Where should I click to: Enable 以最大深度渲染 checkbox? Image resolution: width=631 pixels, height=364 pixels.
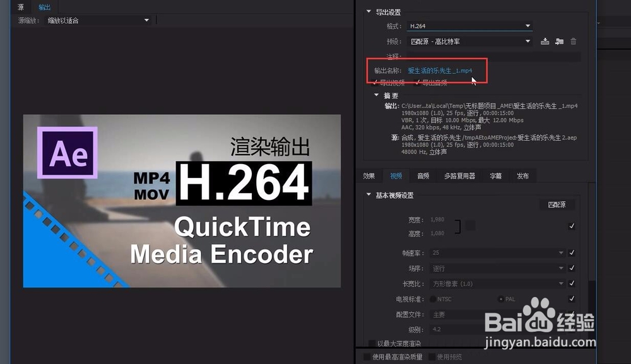click(372, 343)
